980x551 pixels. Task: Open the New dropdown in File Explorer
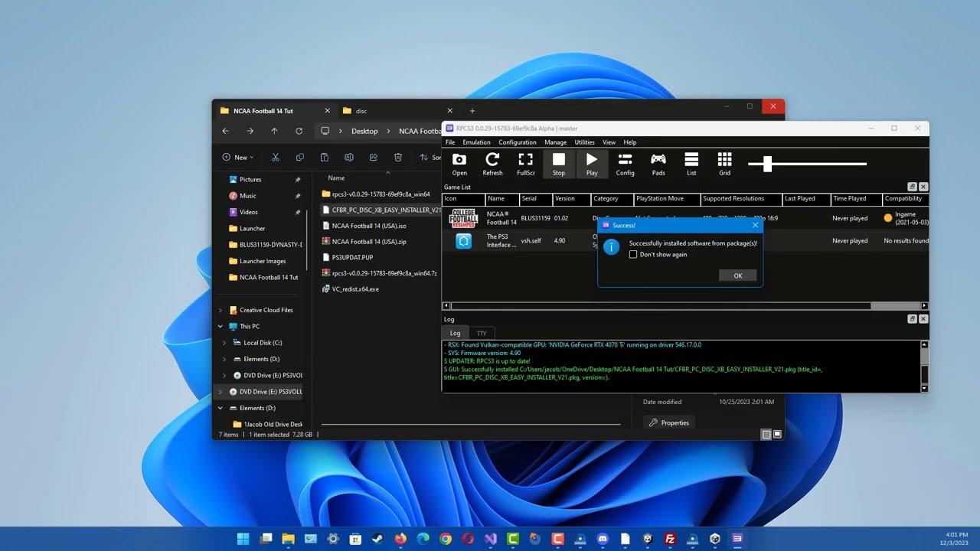click(x=239, y=158)
